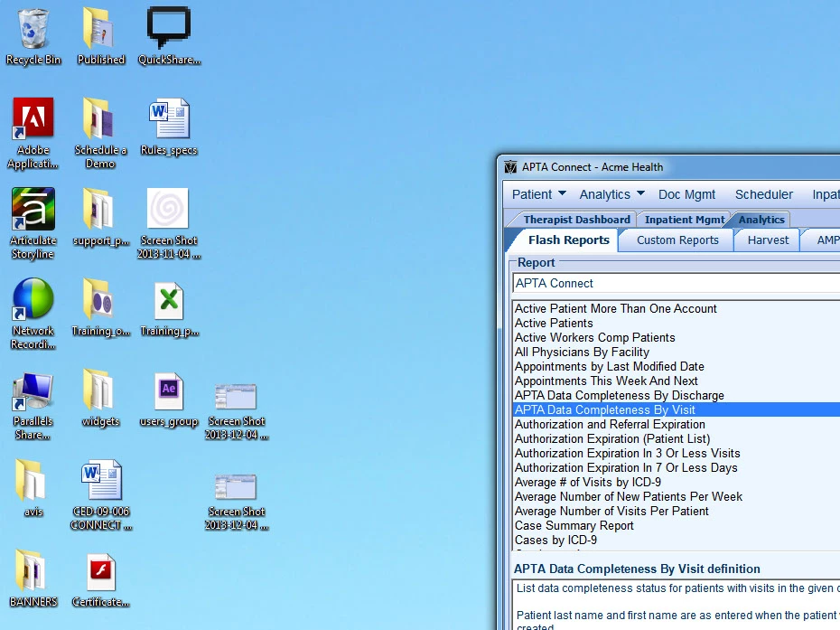
Task: Open the Recycle Bin desktop icon
Action: point(33,29)
